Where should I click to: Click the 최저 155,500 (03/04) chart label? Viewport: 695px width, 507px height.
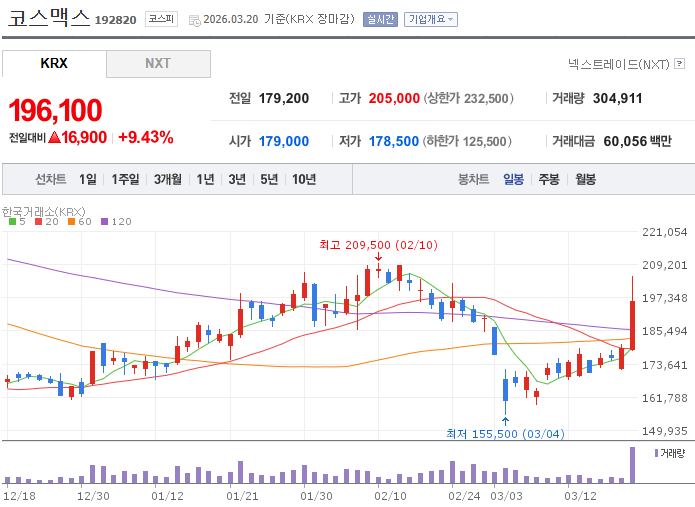505,433
